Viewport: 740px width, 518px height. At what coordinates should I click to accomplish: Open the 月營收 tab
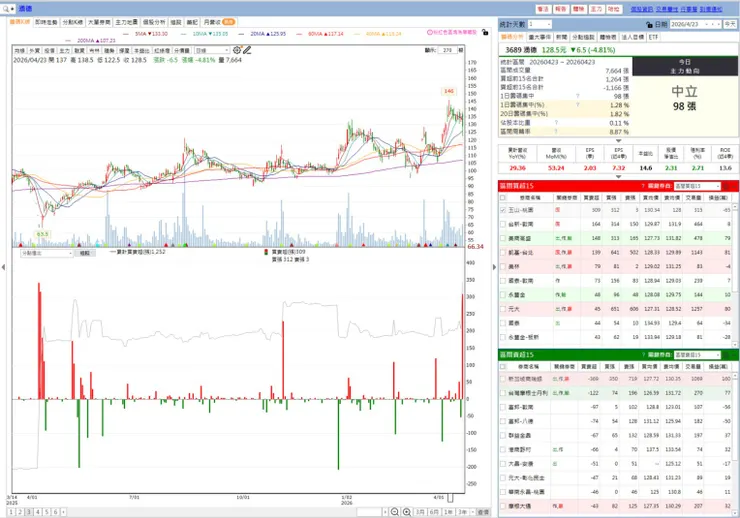coord(219,22)
